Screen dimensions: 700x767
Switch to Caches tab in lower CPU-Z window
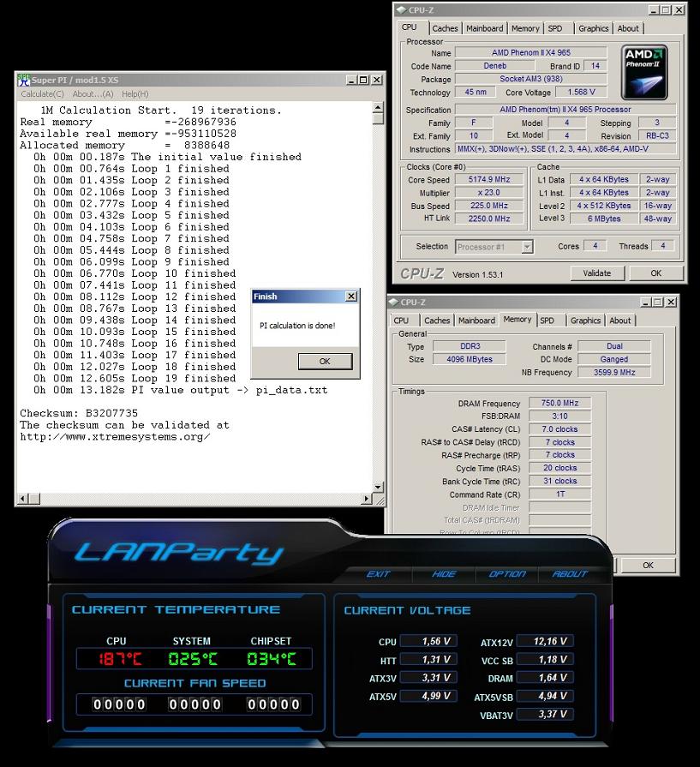coord(437,321)
